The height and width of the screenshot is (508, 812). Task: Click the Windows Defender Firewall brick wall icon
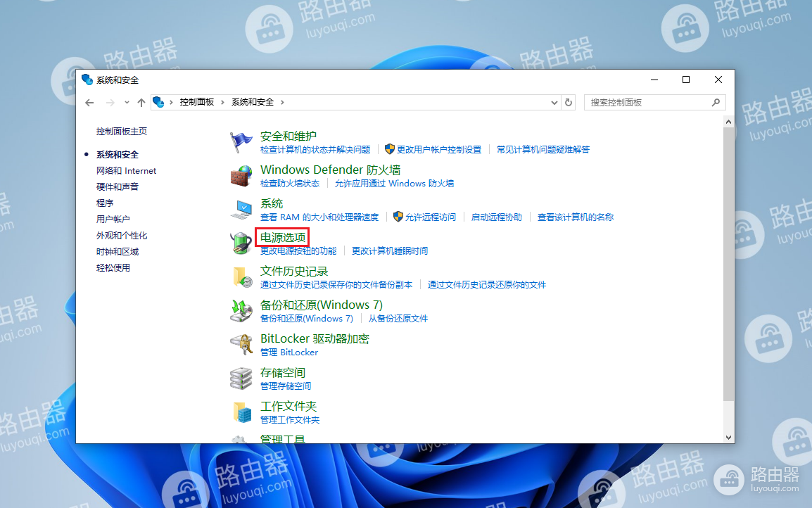coord(241,176)
